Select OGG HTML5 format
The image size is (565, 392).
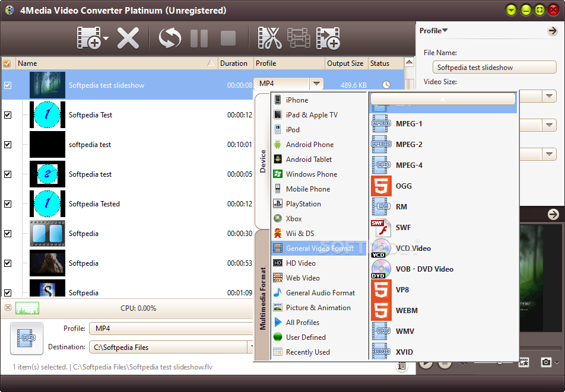(x=443, y=186)
